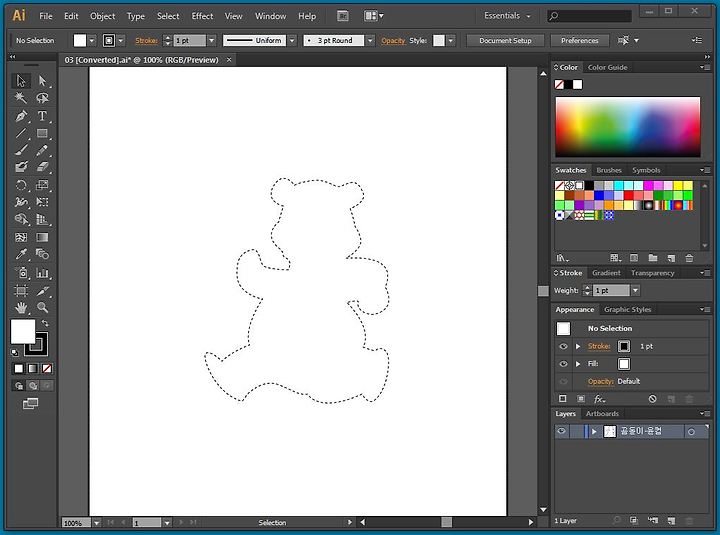Image resolution: width=720 pixels, height=535 pixels.
Task: Enable Draw Normal mode
Action: 19,386
